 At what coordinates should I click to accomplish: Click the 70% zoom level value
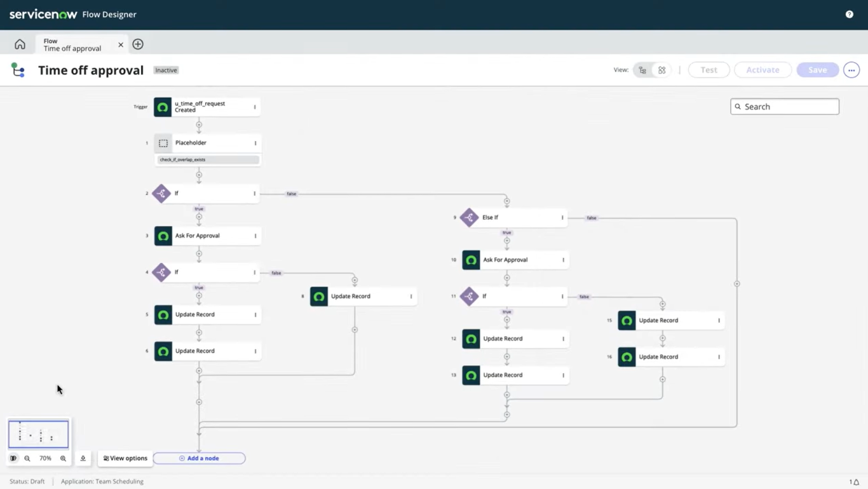coord(45,459)
